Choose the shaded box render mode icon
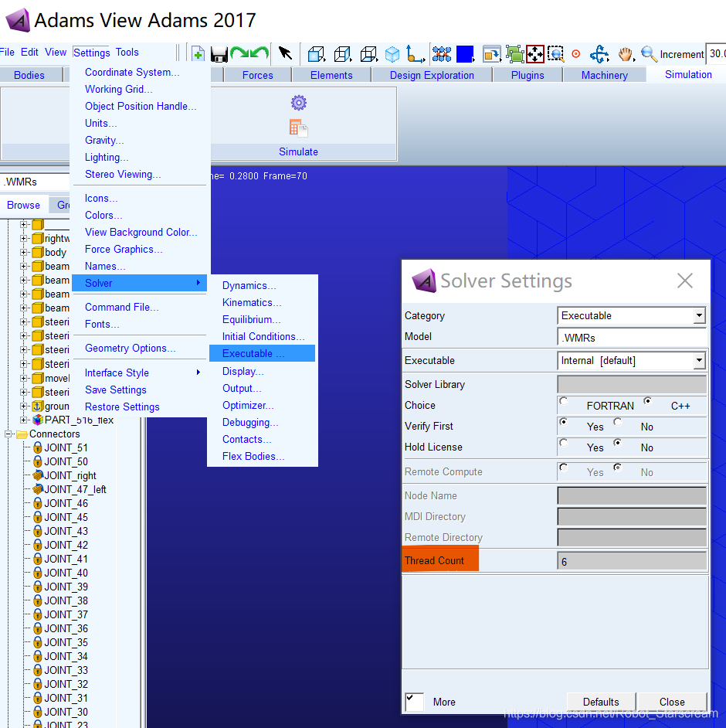 (317, 54)
